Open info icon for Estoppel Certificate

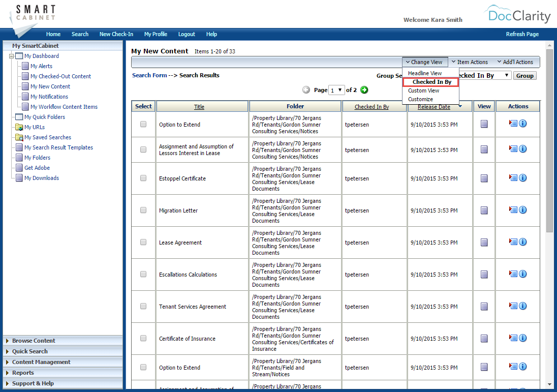[x=522, y=178]
